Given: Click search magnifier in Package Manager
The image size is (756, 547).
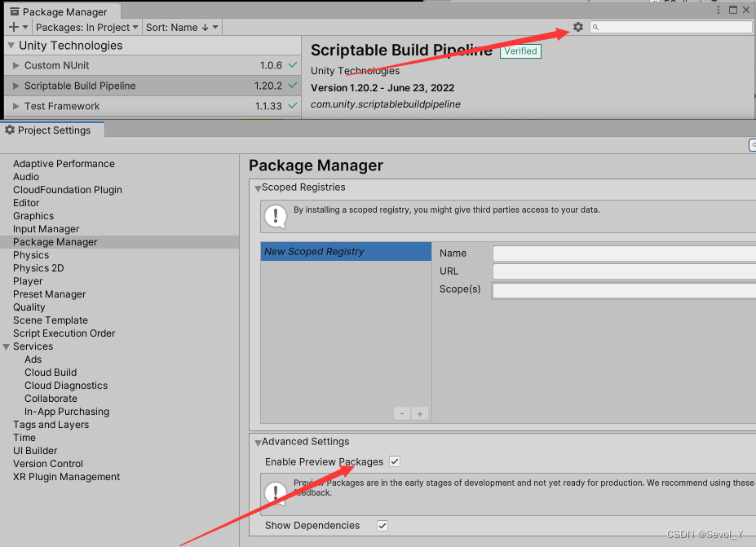Looking at the screenshot, I should [595, 28].
